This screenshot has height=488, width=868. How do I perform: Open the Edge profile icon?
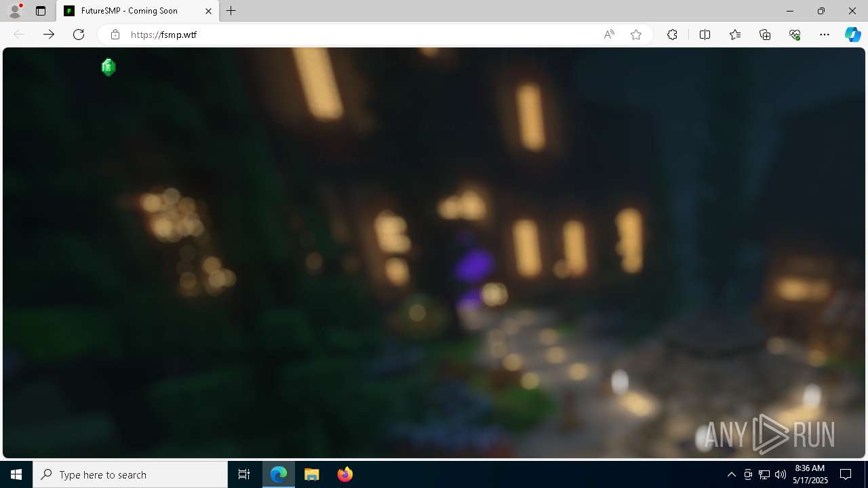tap(14, 11)
